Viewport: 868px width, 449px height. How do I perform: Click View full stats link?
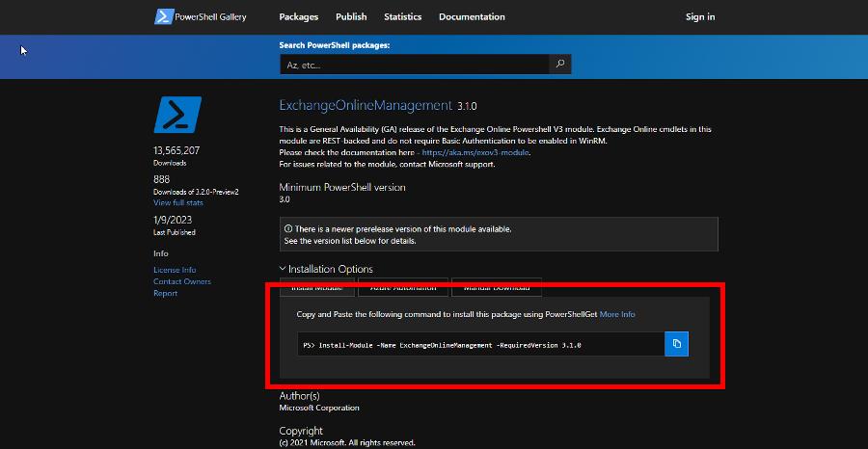(x=178, y=202)
